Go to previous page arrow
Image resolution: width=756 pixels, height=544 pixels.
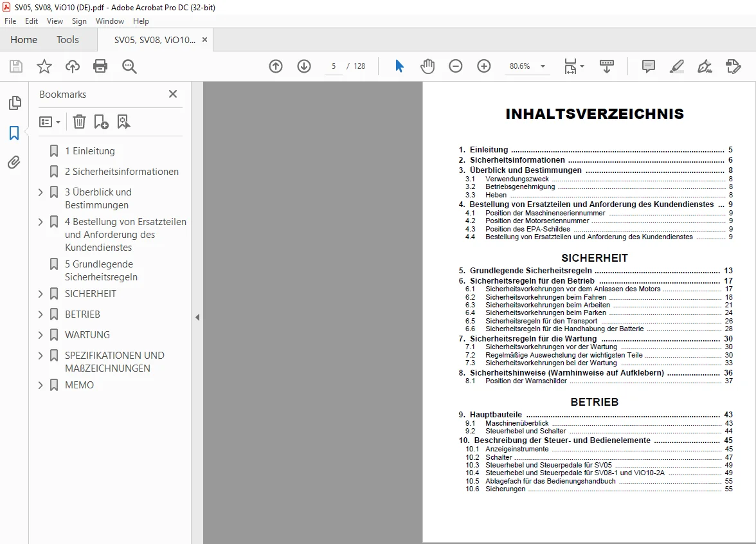point(276,66)
